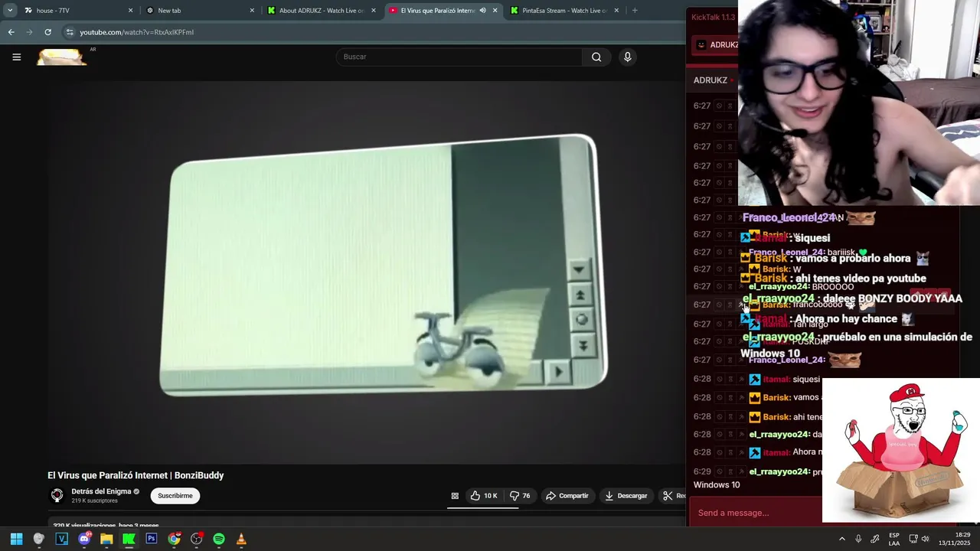Viewport: 980px width, 551px height.
Task: Subscribe with the Suscribirme button
Action: [x=175, y=496]
